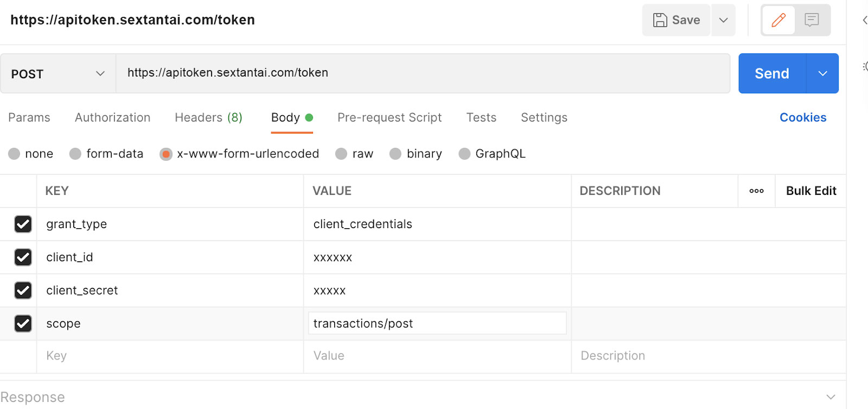Uncheck the client_secret row checkbox
This screenshot has width=868, height=409.
click(x=23, y=290)
